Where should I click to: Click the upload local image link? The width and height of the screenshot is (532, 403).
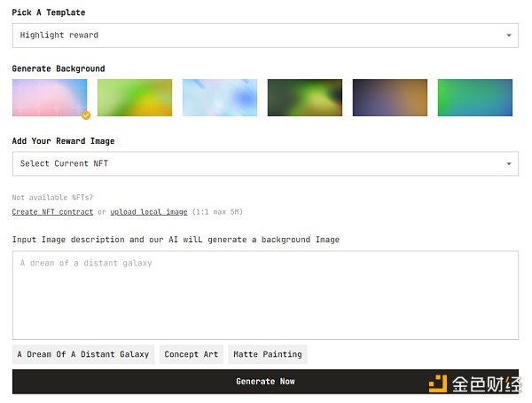coord(149,212)
